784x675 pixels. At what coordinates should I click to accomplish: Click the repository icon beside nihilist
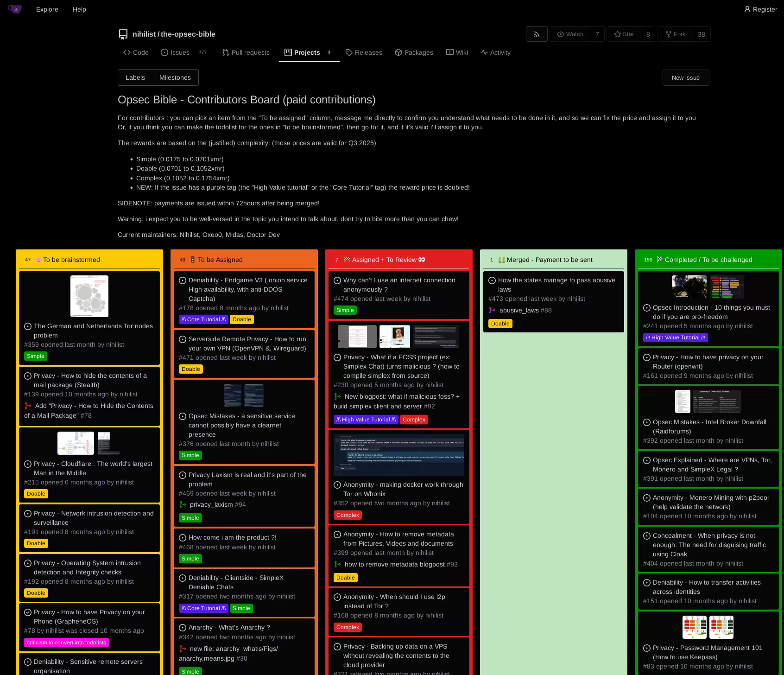[x=123, y=34]
